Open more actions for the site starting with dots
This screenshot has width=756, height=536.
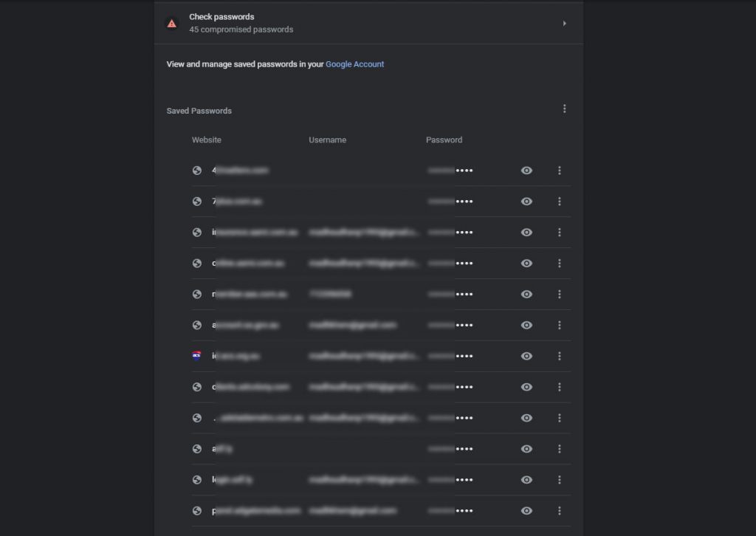pos(560,418)
